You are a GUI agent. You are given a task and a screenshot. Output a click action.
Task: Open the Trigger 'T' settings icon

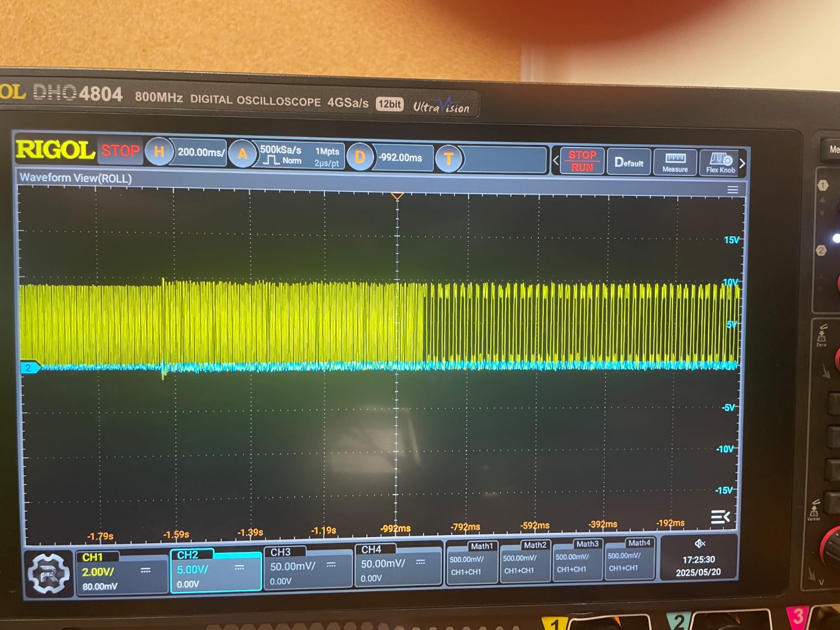[448, 159]
